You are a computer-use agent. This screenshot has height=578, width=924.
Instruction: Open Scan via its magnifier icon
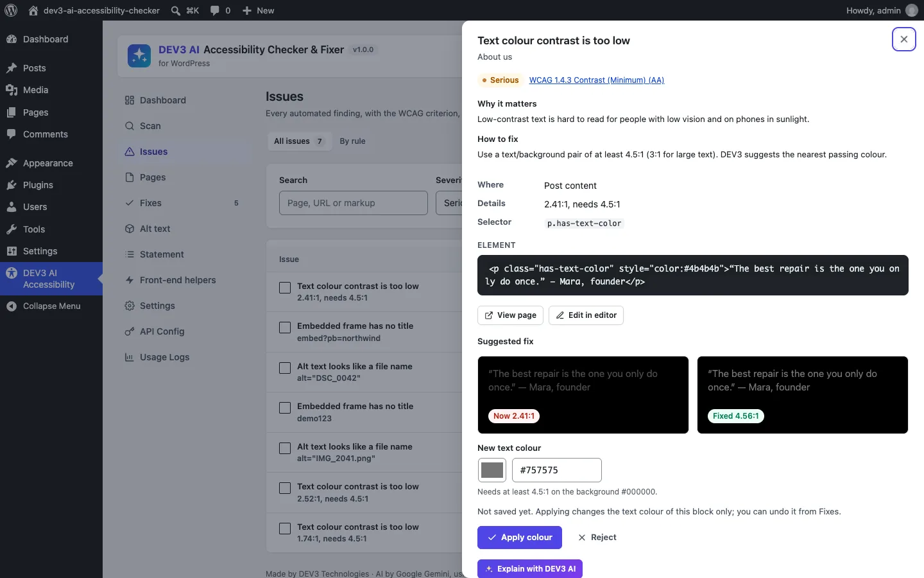click(130, 126)
